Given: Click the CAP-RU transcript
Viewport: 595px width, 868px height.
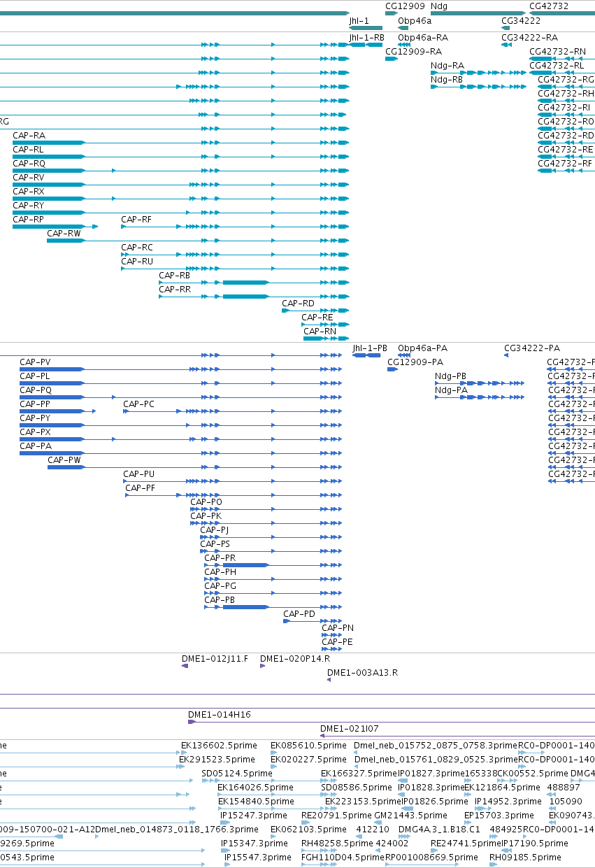Looking at the screenshot, I should click(x=235, y=269).
